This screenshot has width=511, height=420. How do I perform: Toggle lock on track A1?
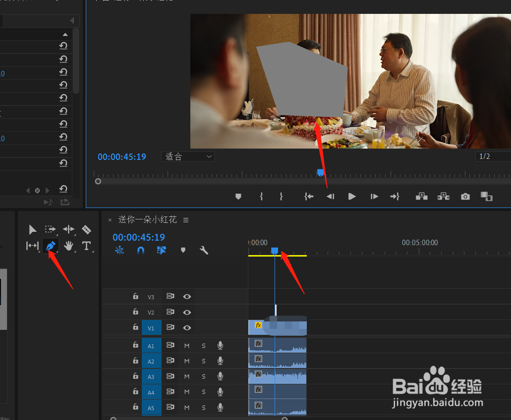pos(136,345)
